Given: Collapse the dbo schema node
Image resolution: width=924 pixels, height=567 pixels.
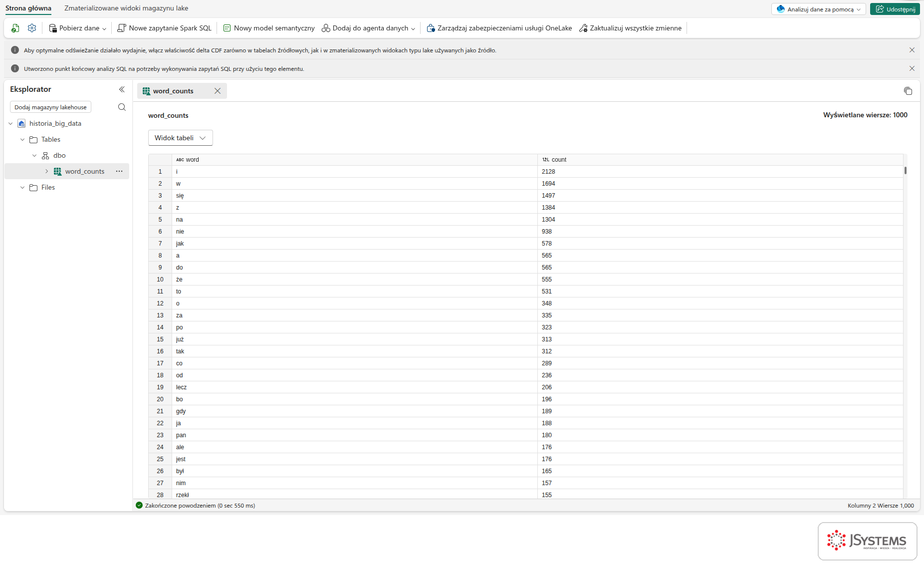Looking at the screenshot, I should coord(34,156).
